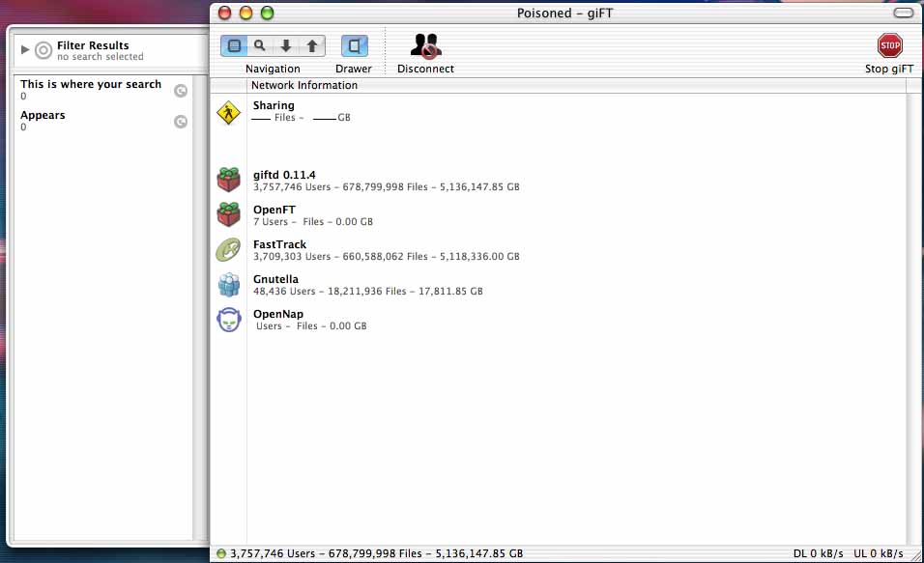Viewport: 924px width, 563px height.
Task: Select the 'OpenFT' network row
Action: coord(558,215)
